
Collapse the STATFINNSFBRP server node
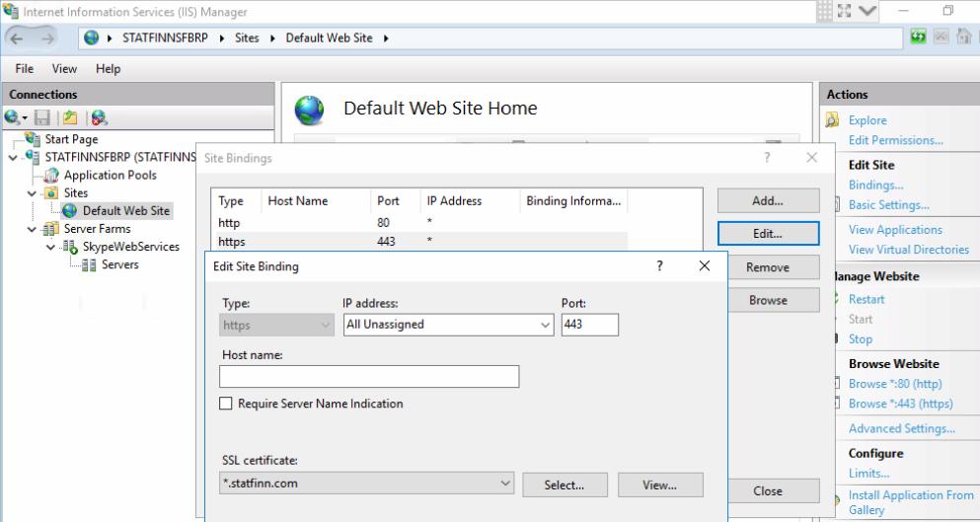click(13, 157)
